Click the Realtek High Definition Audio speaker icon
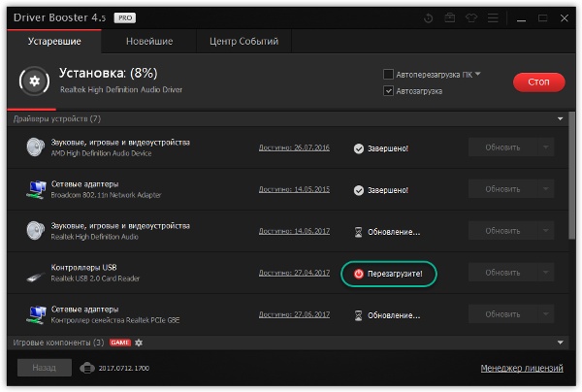The image size is (582, 392). pyautogui.click(x=35, y=231)
